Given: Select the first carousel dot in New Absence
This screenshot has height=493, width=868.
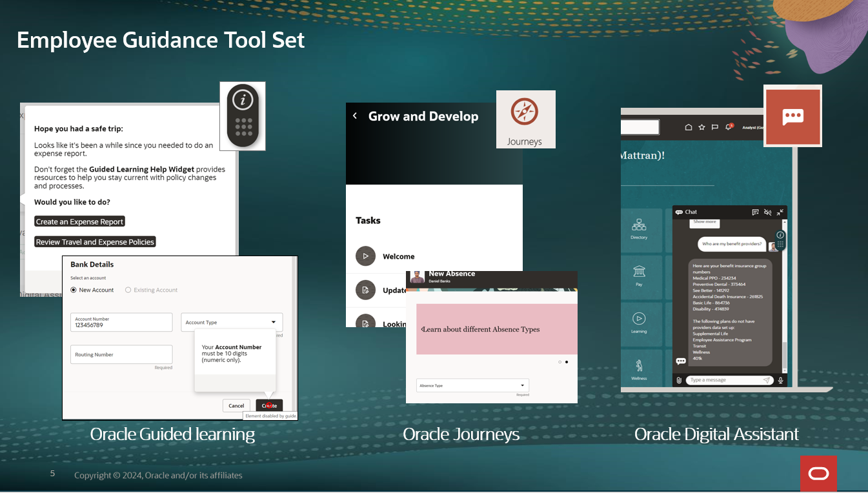Looking at the screenshot, I should 560,362.
